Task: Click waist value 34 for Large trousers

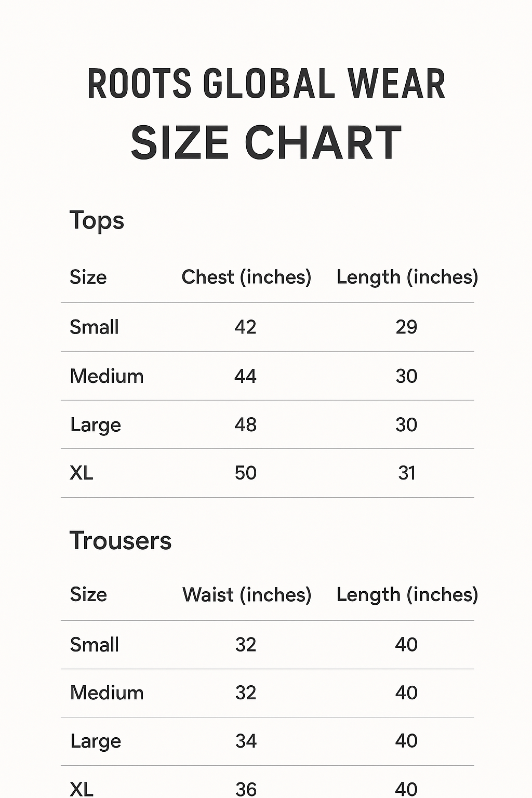Action: point(246,741)
